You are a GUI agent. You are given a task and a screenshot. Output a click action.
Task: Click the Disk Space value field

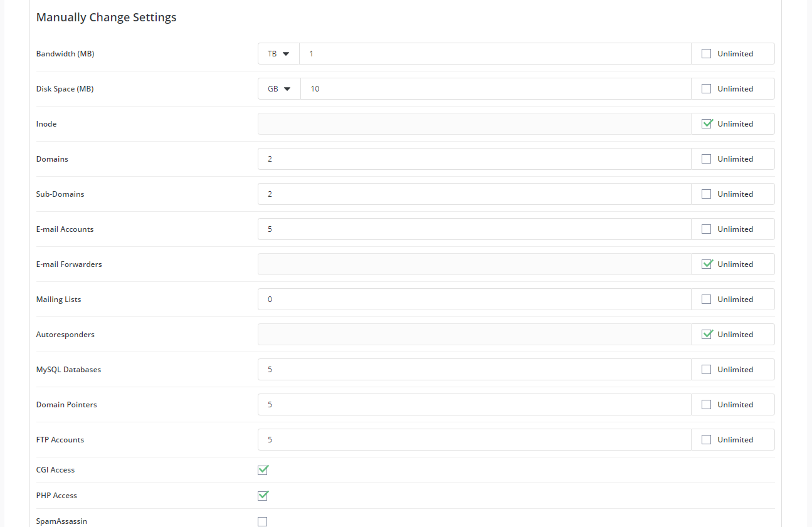[x=496, y=89]
